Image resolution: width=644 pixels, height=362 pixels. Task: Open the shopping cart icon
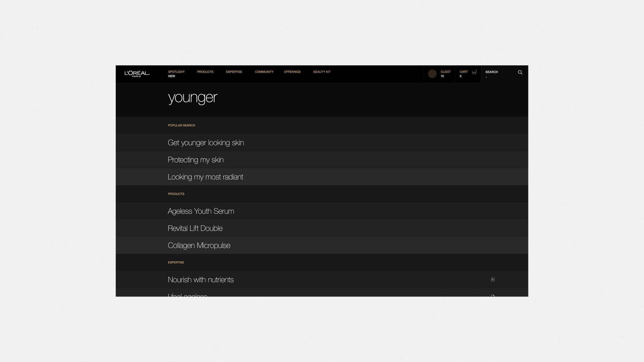point(474,72)
